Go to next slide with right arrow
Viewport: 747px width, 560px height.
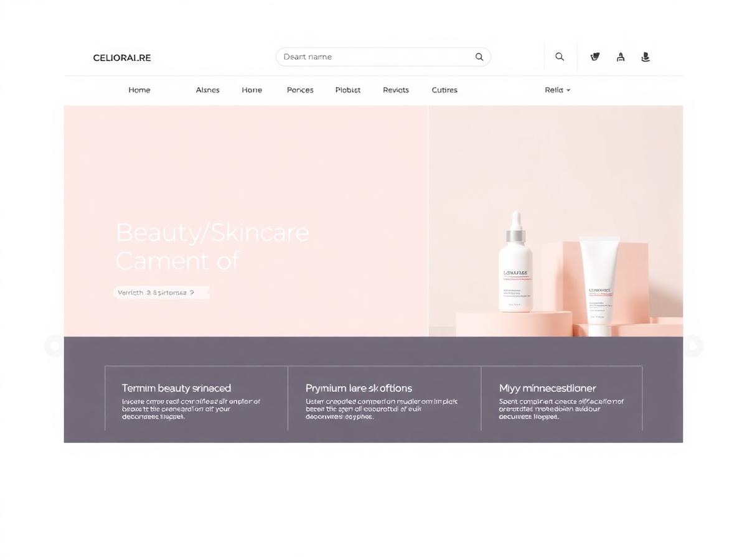pos(693,345)
